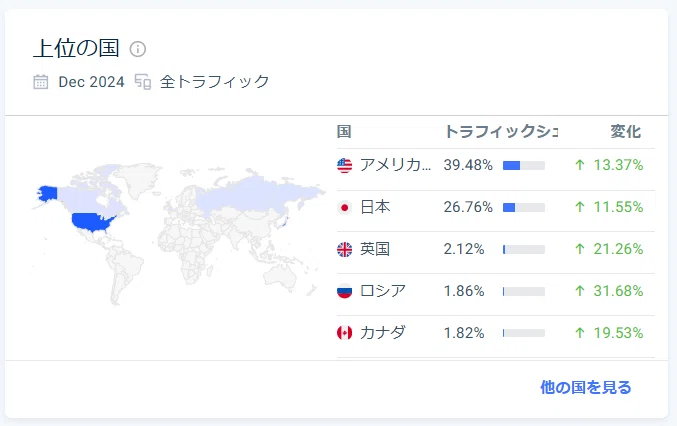Click the United Kingdom flag icon
677x426 pixels.
point(344,249)
